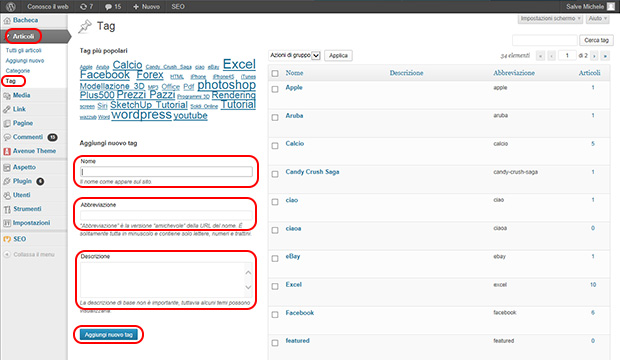The image size is (620, 360).
Task: Click the Applica button
Action: [x=338, y=56]
